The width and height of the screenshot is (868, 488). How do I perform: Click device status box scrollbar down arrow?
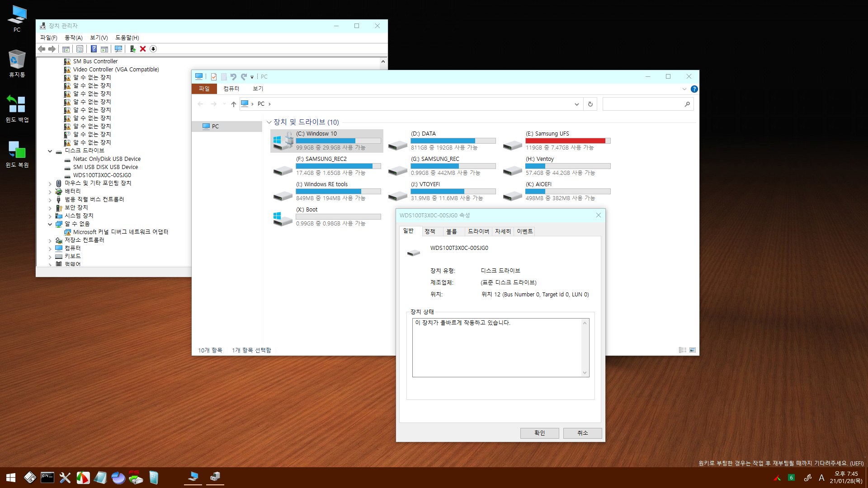585,373
